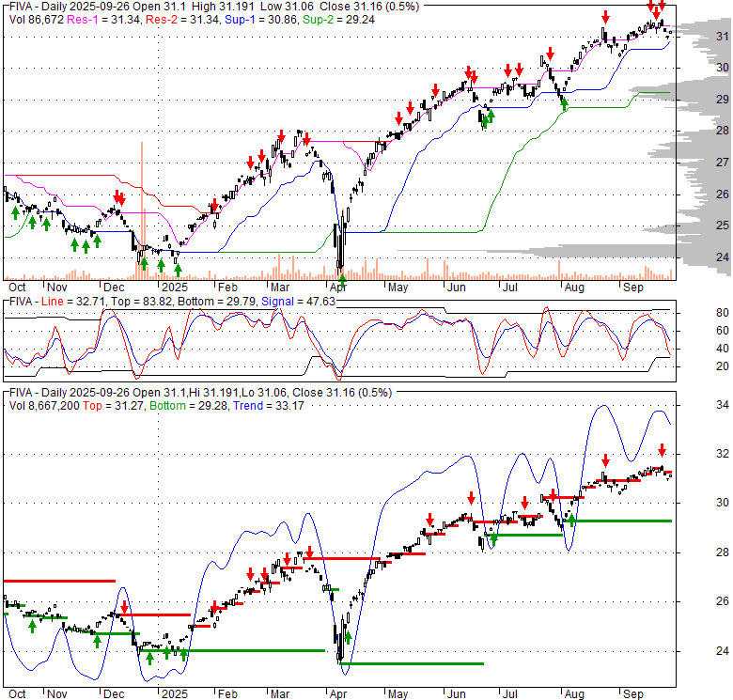The image size is (733, 700).
Task: Click the tall December volume spike bar
Action: tap(142, 210)
